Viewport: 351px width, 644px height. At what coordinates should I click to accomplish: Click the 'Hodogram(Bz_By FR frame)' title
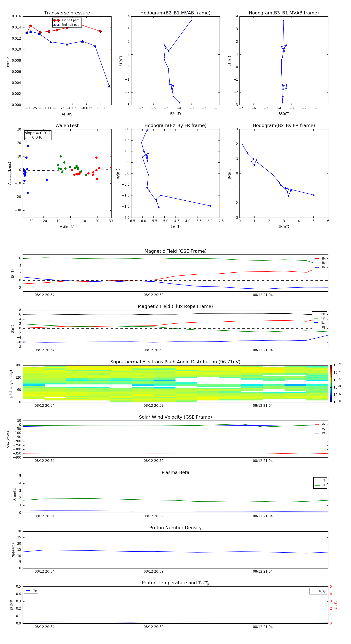[x=175, y=125]
